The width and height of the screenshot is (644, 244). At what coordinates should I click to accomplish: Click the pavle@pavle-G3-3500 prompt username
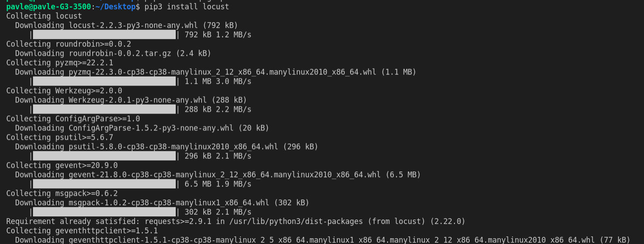tap(49, 7)
